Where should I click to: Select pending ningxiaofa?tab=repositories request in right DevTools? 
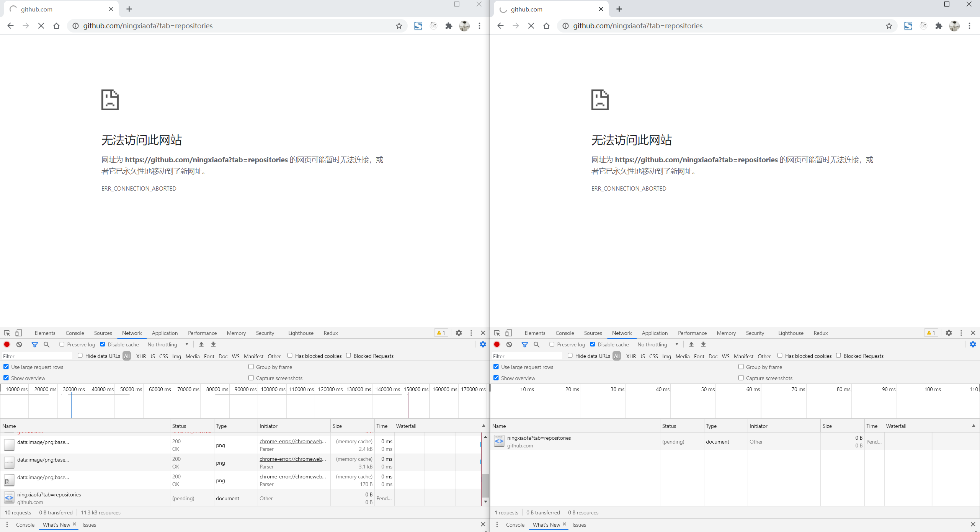pos(734,441)
